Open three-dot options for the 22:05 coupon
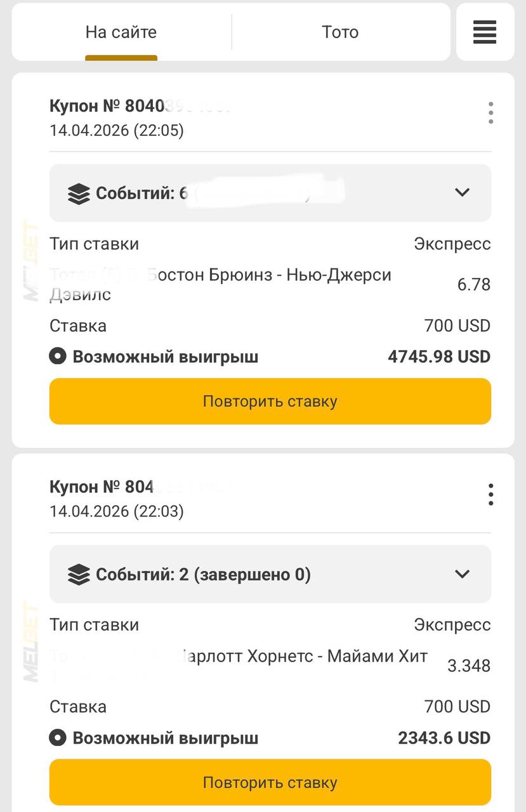Screen dimensions: 526x812 click(x=490, y=113)
